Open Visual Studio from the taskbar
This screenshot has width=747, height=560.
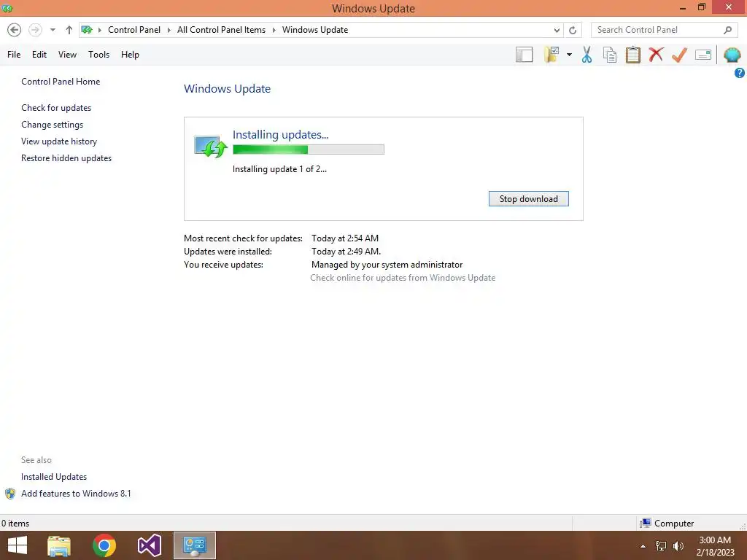[x=150, y=545]
